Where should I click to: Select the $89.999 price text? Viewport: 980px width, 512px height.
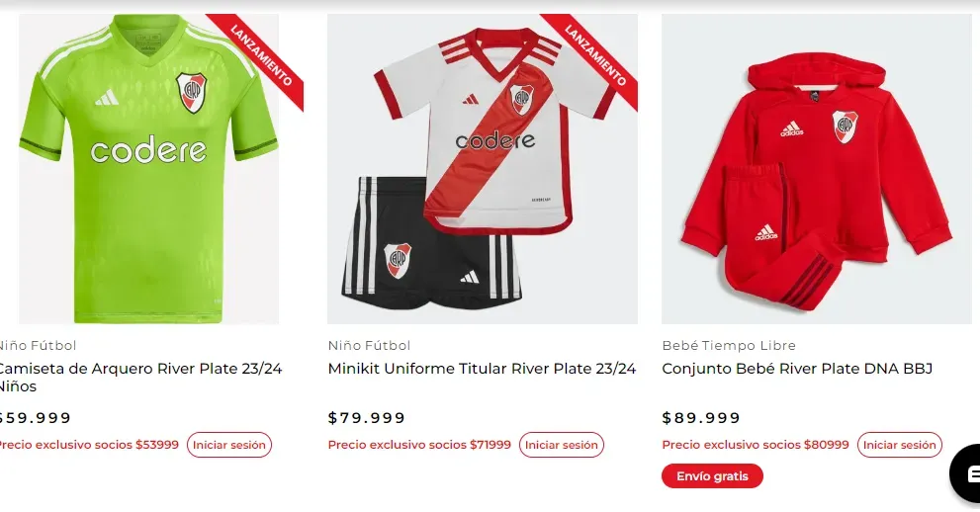click(x=700, y=418)
